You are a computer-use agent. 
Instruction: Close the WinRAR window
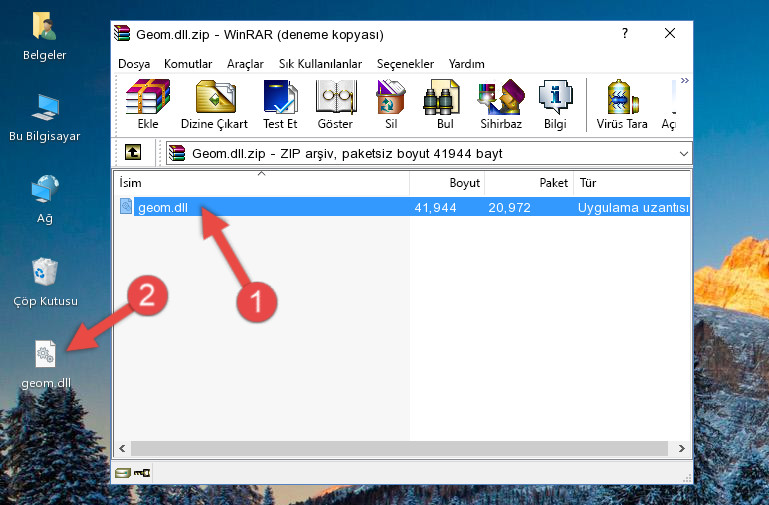click(x=670, y=33)
